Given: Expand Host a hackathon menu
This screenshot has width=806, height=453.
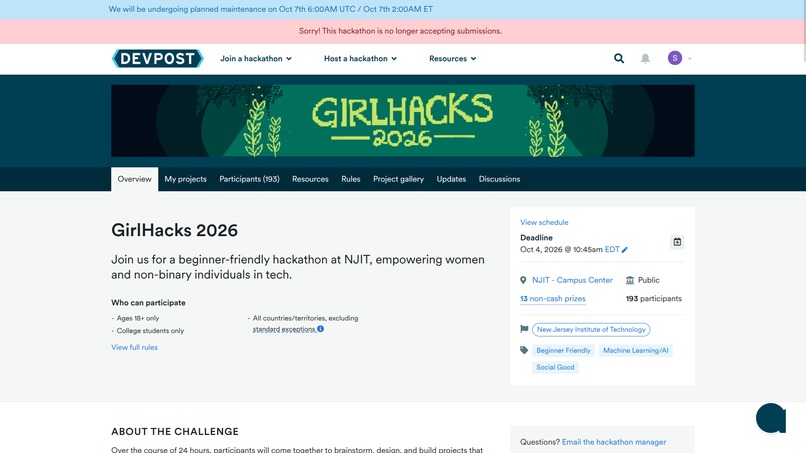Looking at the screenshot, I should (x=360, y=59).
